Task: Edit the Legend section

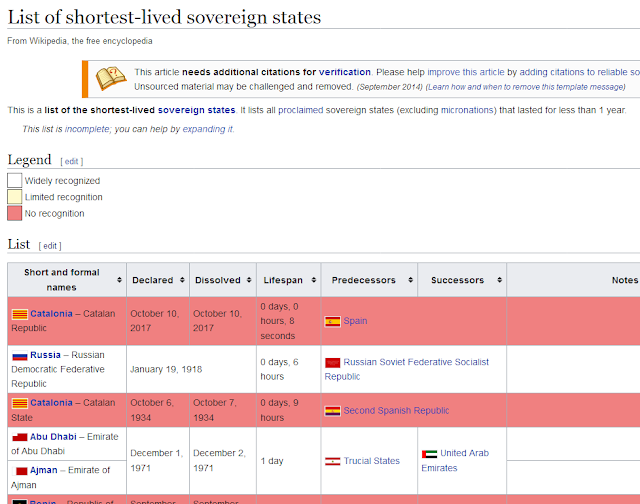Action: (x=71, y=162)
